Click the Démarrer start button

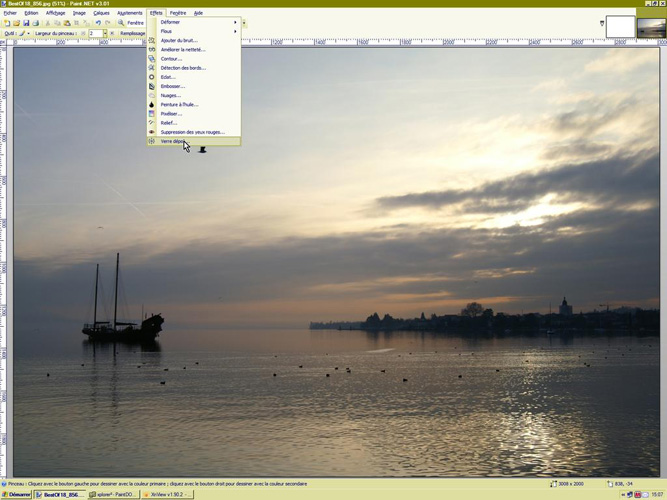pos(16,494)
